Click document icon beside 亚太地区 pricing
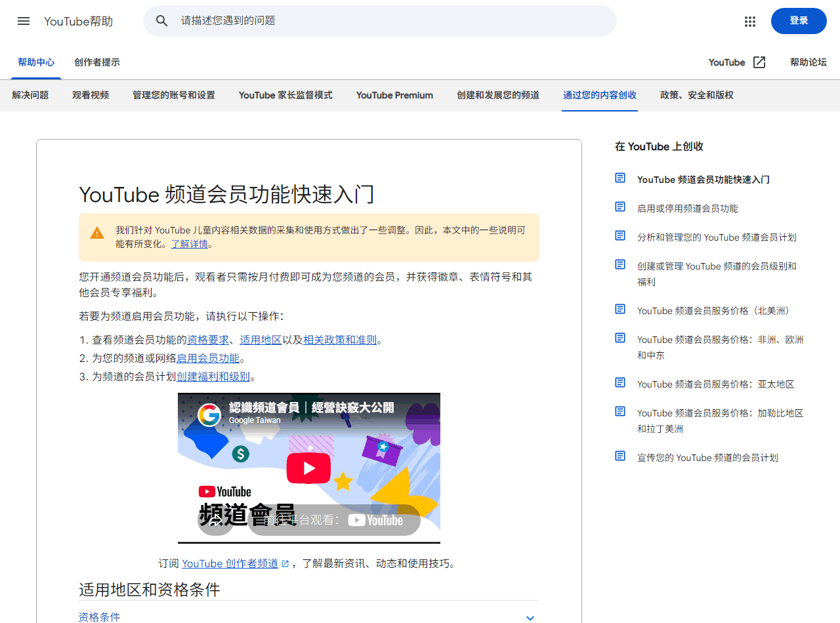 620,382
